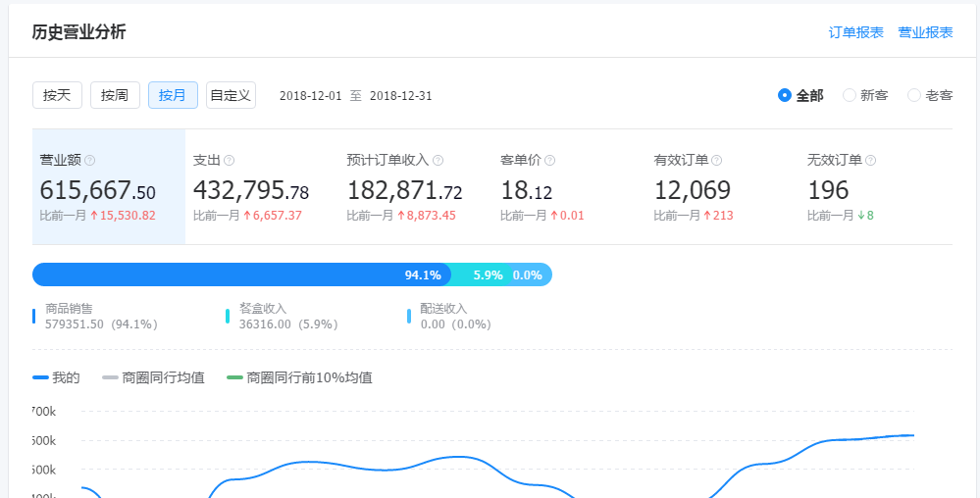Toggle 我的 chart legend series
The image size is (980, 498).
click(56, 378)
